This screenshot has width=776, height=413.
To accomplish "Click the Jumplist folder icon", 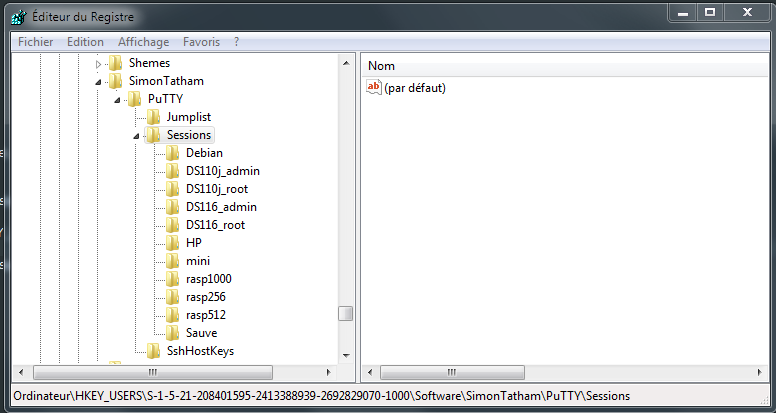I will pos(153,117).
